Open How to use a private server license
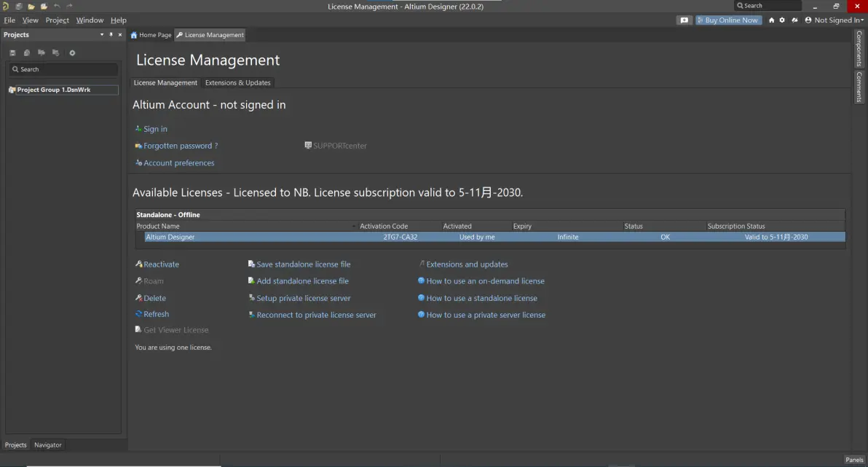 point(486,315)
